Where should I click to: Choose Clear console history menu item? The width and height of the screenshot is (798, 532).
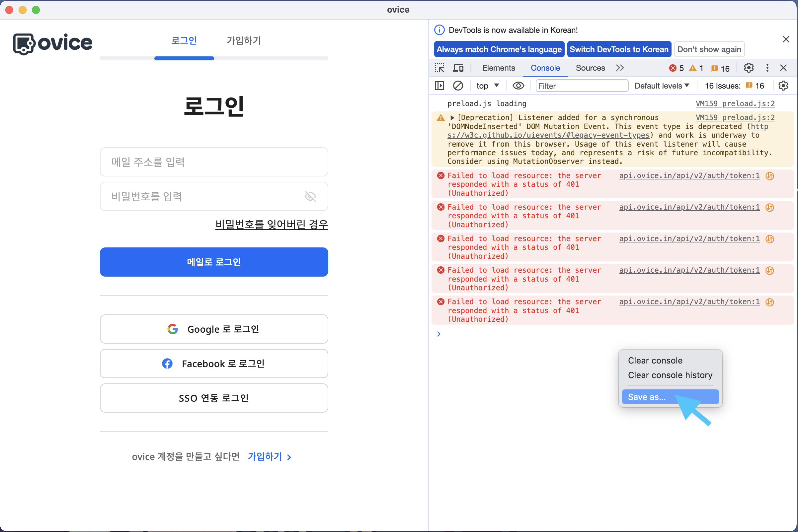click(670, 375)
